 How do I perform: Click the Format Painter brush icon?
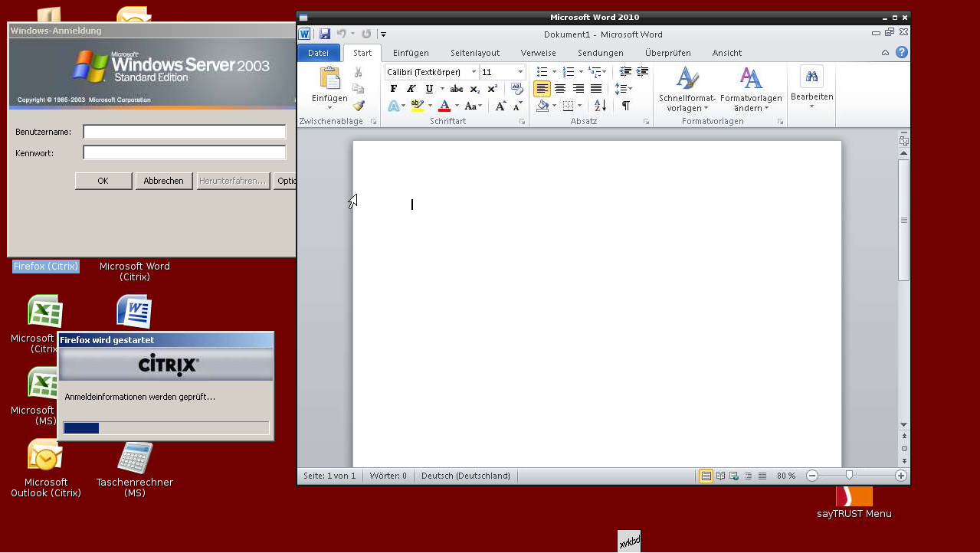point(359,106)
